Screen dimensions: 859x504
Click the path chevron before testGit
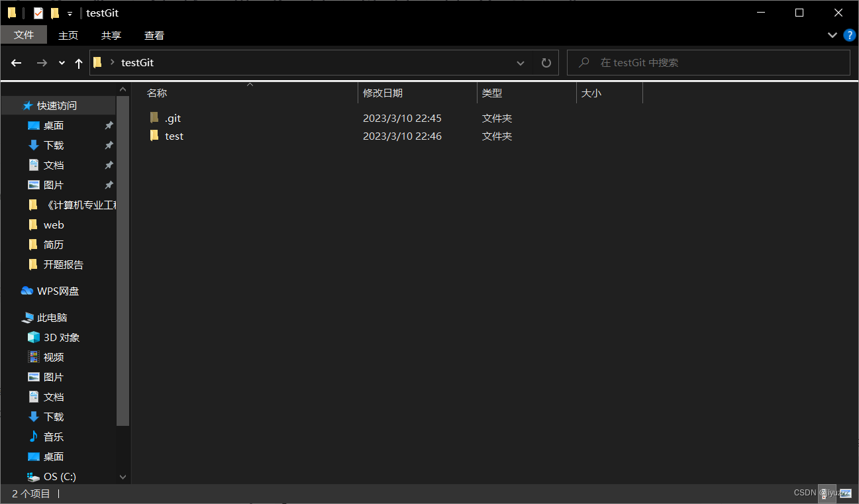(112, 63)
